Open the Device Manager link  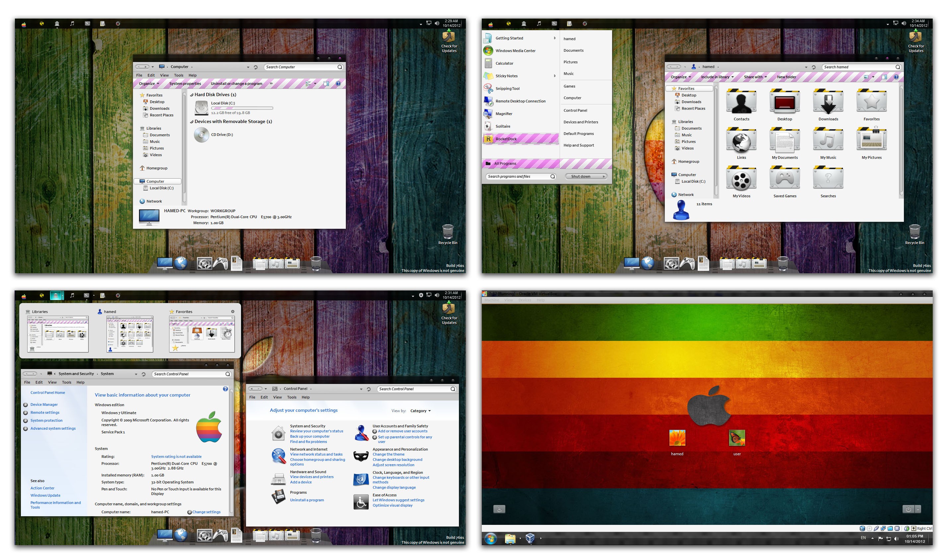(x=44, y=404)
